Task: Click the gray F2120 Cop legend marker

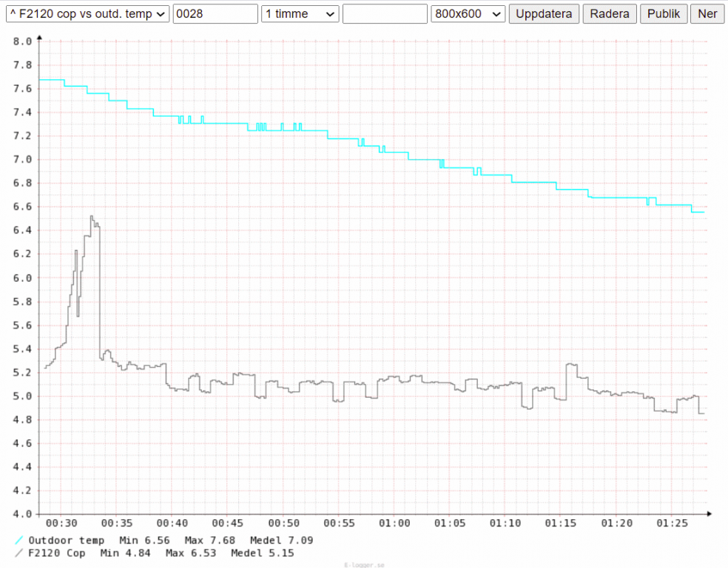Action: point(18,553)
